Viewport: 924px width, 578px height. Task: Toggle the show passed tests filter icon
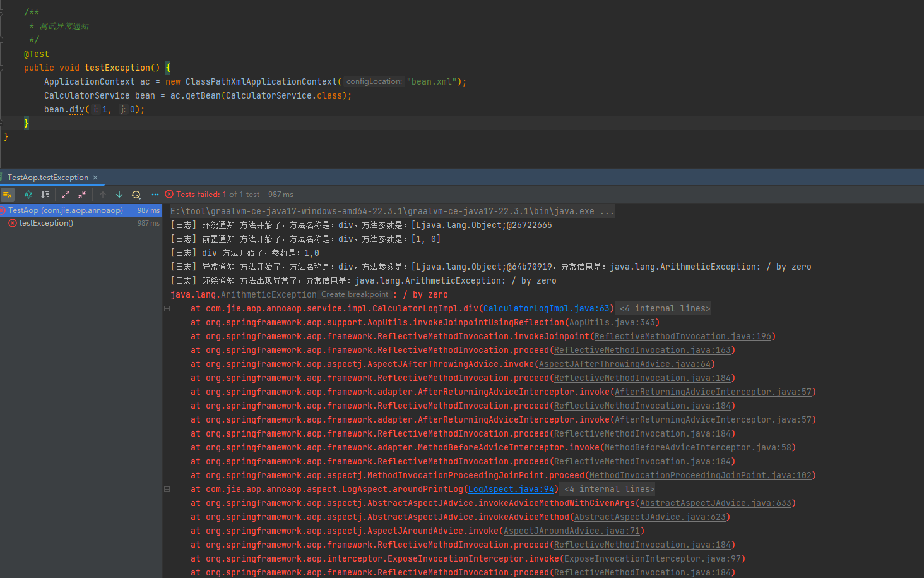8,195
